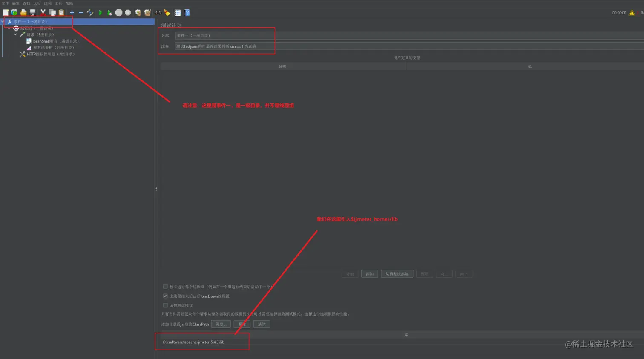Clear all results with second gear-broom icon
This screenshot has height=359, width=644.
(x=147, y=13)
